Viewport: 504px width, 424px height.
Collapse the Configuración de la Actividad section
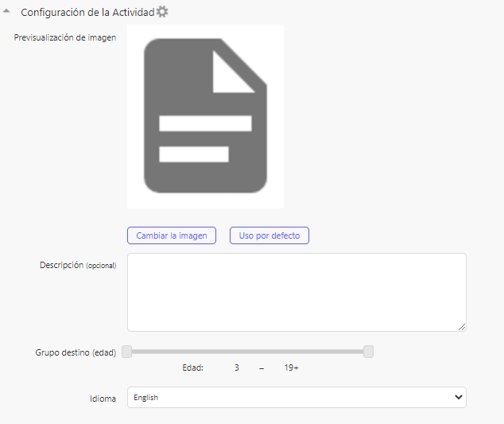coord(6,11)
